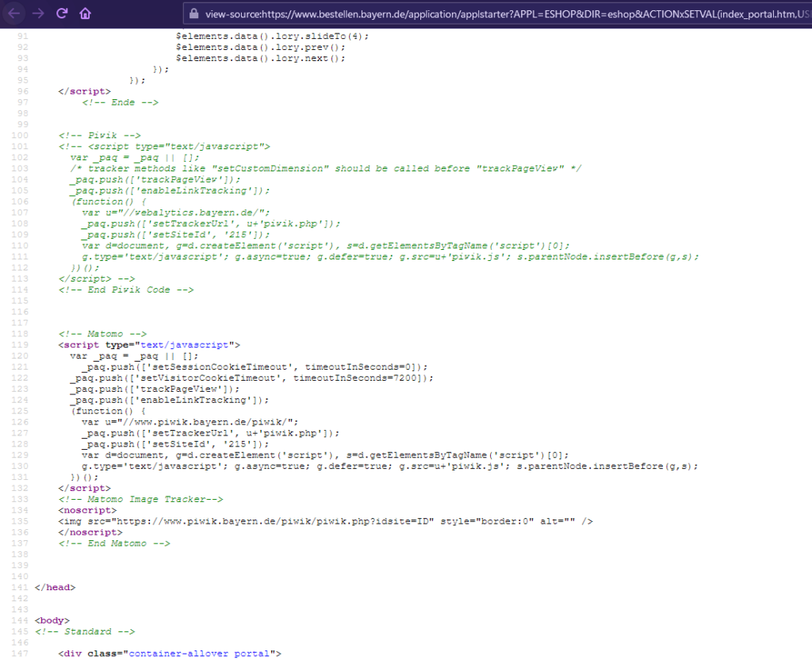Click the g.src=u+'piwik.js' statement on line 111
Image resolution: width=812 pixels, height=660 pixels.
point(390,257)
